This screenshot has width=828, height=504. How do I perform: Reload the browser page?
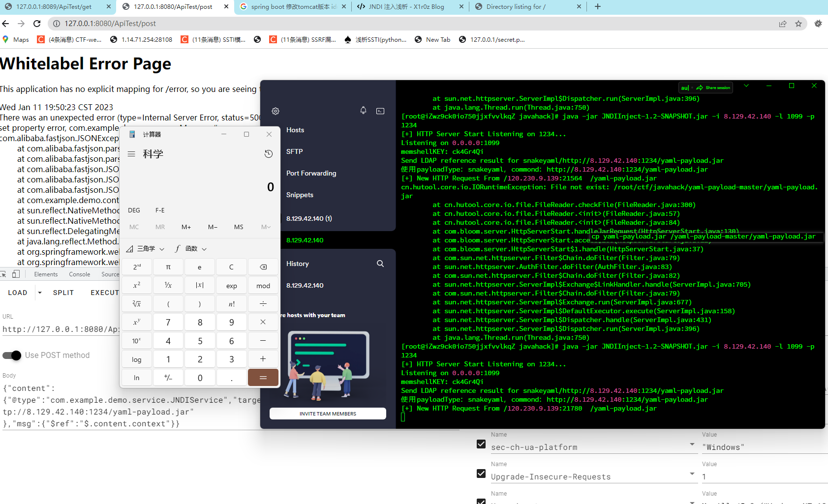click(37, 23)
